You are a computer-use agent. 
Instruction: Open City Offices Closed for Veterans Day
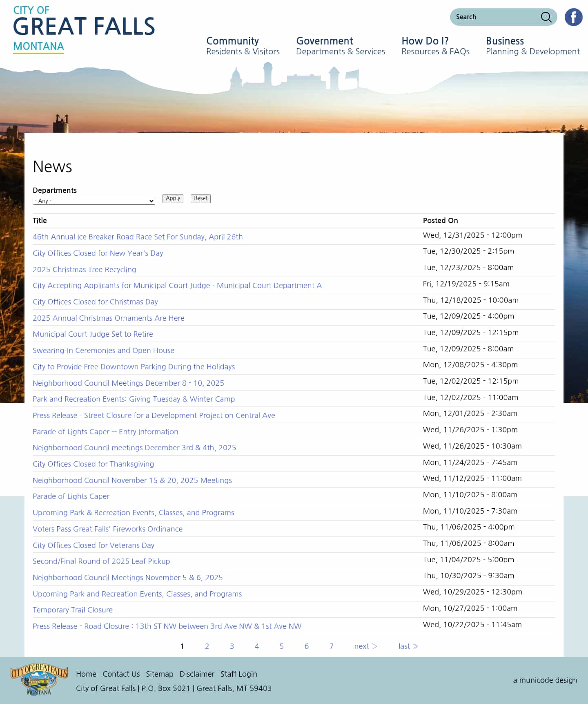pyautogui.click(x=94, y=545)
